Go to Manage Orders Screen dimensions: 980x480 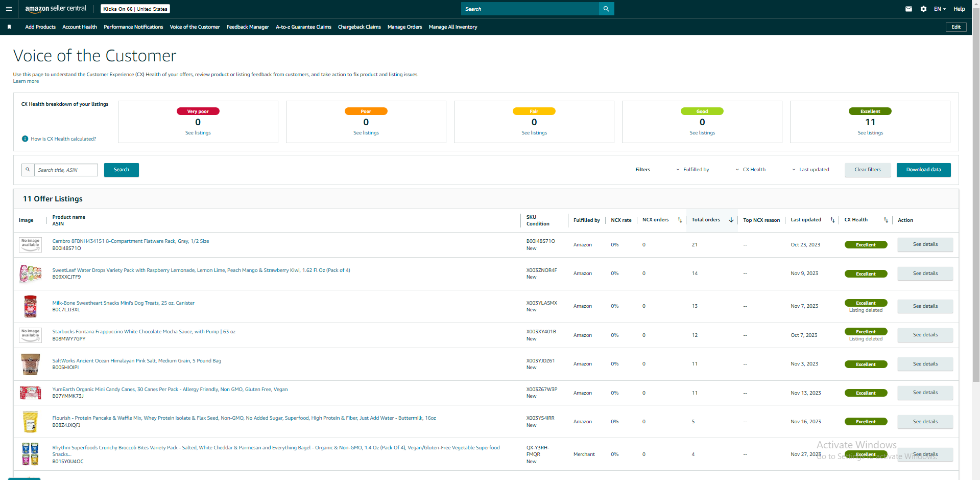pyautogui.click(x=405, y=27)
